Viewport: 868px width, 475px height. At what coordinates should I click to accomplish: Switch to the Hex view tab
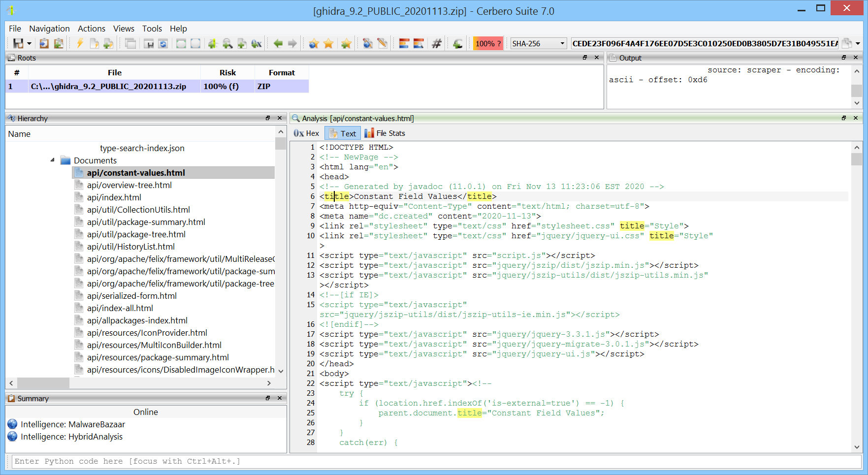pos(306,133)
